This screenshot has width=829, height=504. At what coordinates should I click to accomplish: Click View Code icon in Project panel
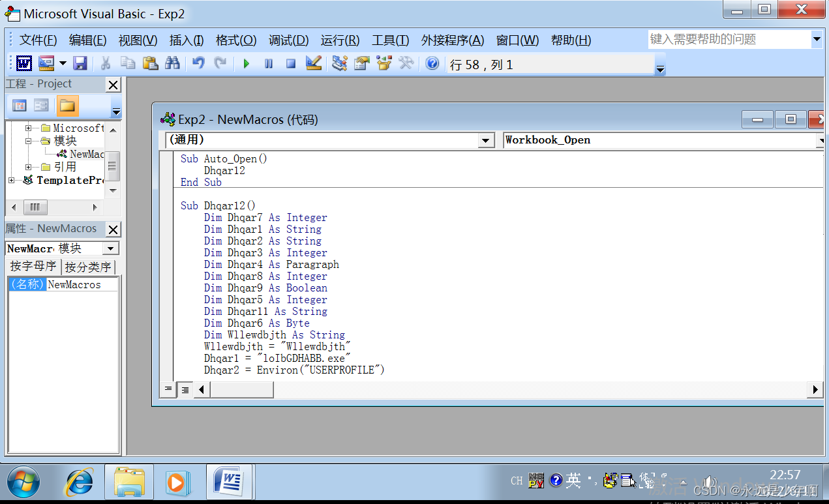(20, 106)
